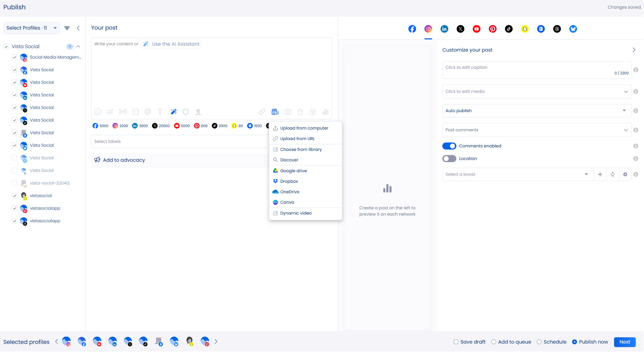Open the Pinterest preview tab icon
The height and width of the screenshot is (352, 644).
click(492, 29)
